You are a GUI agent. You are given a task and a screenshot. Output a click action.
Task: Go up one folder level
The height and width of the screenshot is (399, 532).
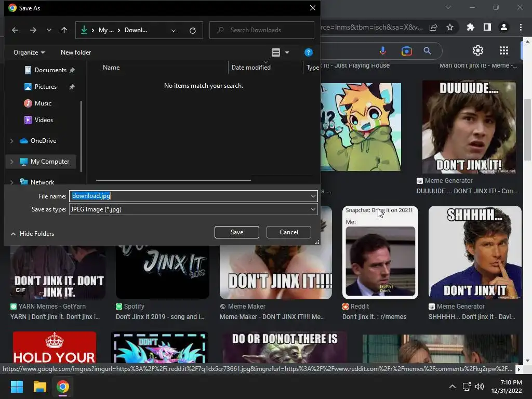[64, 30]
